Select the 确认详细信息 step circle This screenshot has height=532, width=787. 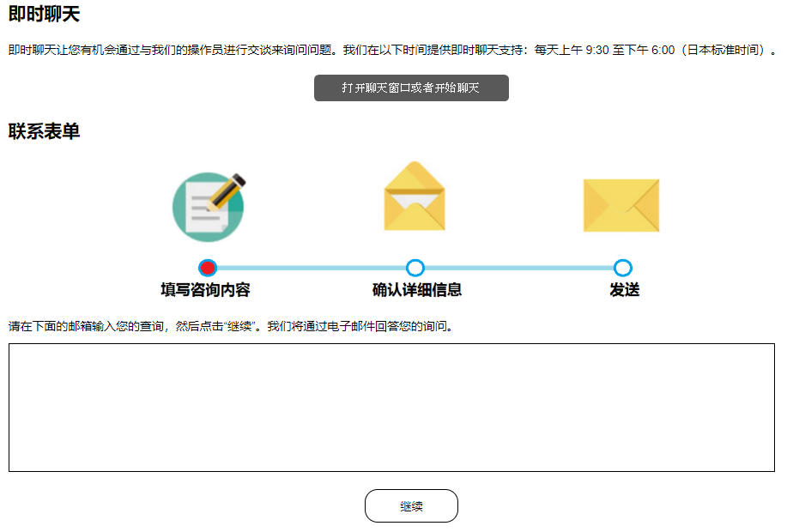415,268
